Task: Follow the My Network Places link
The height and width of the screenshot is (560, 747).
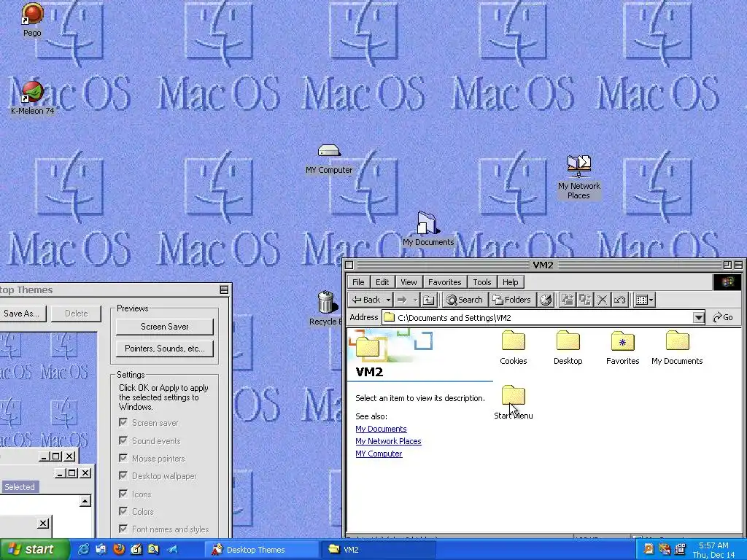Action: tap(388, 441)
